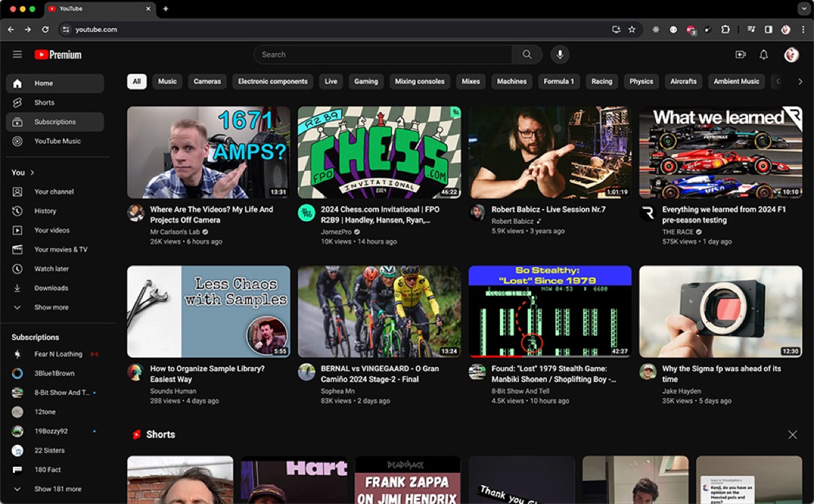The image size is (814, 504).
Task: Expand Show 181 more subscriptions
Action: [x=55, y=488]
